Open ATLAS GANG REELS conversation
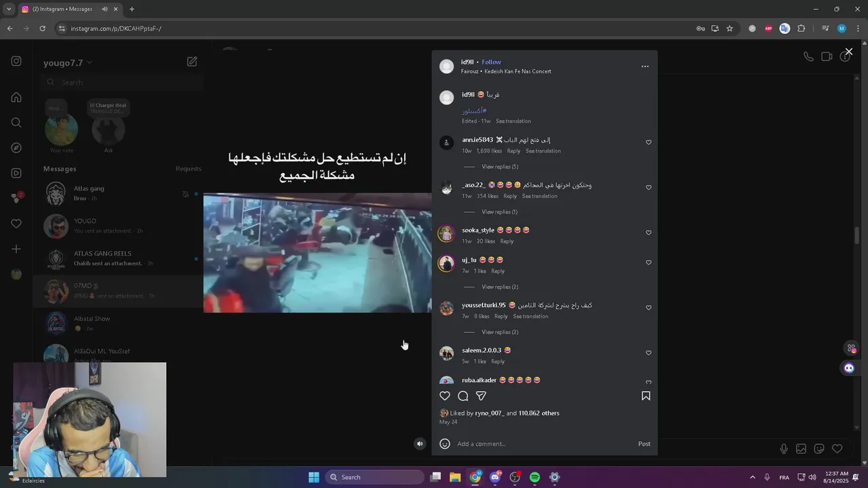 point(119,259)
